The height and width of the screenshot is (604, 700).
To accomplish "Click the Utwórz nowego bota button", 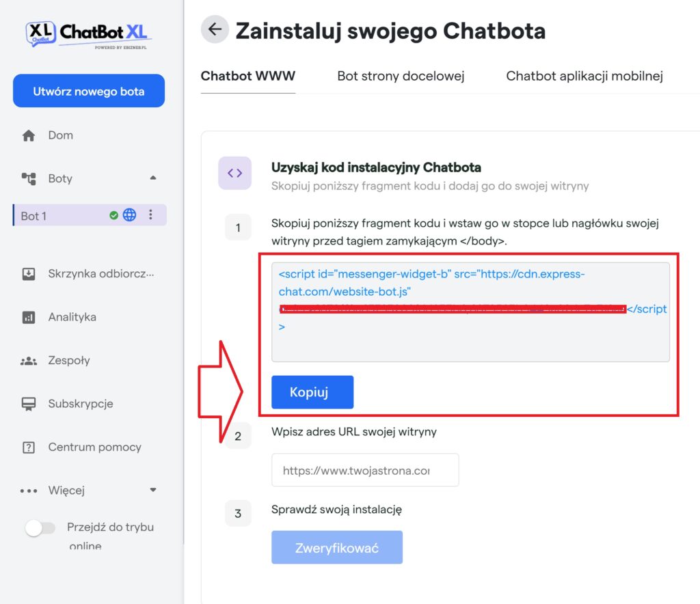I will [x=89, y=91].
